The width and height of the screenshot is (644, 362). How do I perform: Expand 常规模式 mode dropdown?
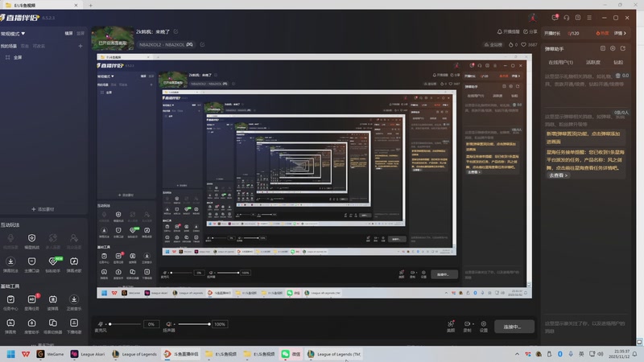[x=13, y=34]
